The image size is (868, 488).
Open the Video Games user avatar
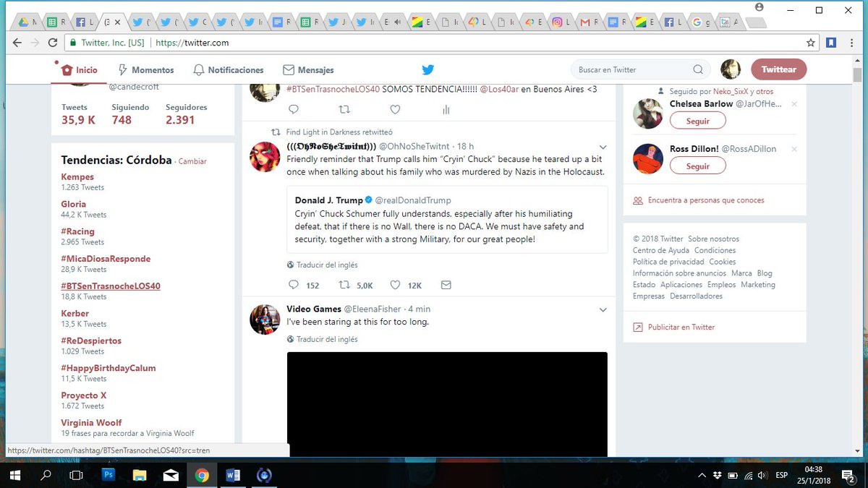pyautogui.click(x=265, y=320)
